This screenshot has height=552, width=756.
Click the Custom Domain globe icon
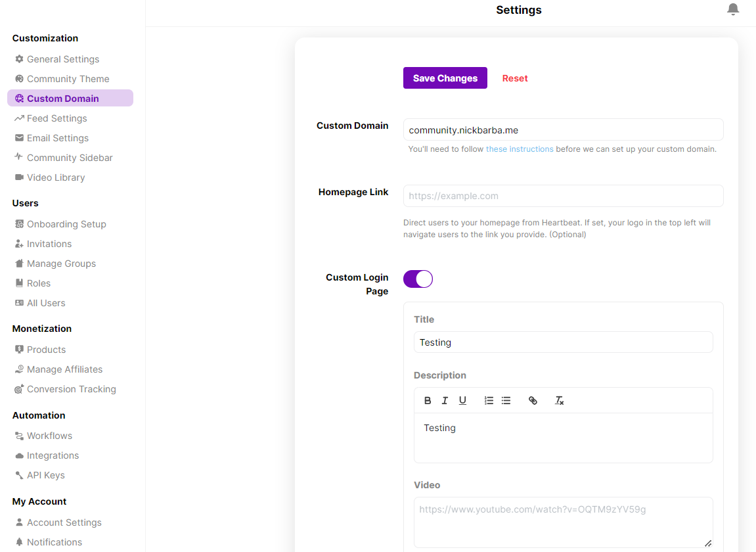click(19, 99)
